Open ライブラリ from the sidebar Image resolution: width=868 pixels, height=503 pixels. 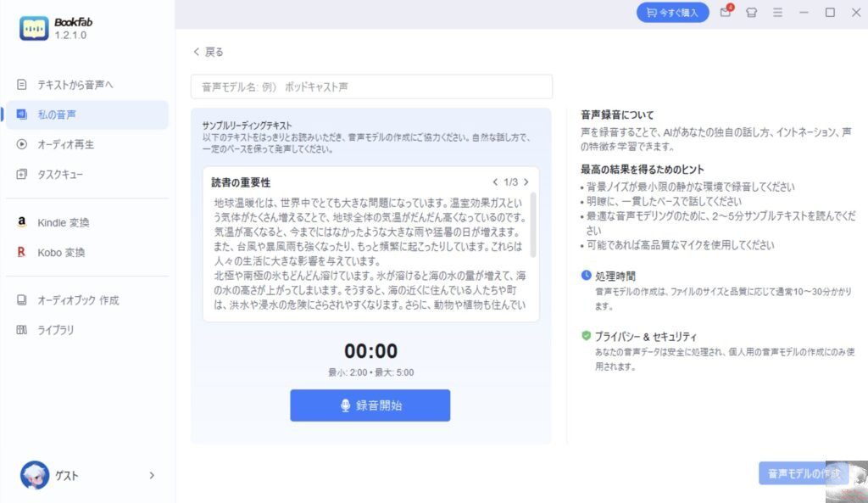[56, 330]
